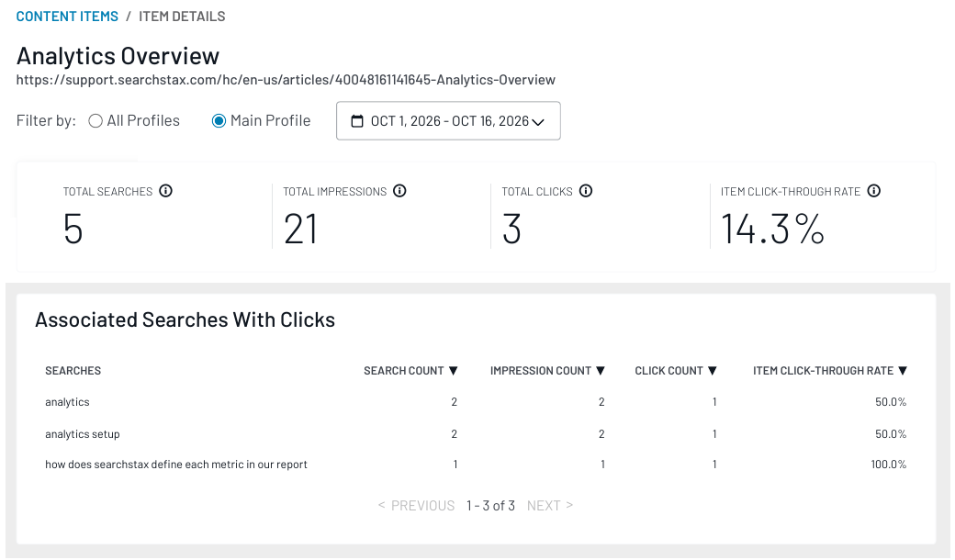
Task: Go to Content Items breadcrumb
Action: (x=67, y=17)
